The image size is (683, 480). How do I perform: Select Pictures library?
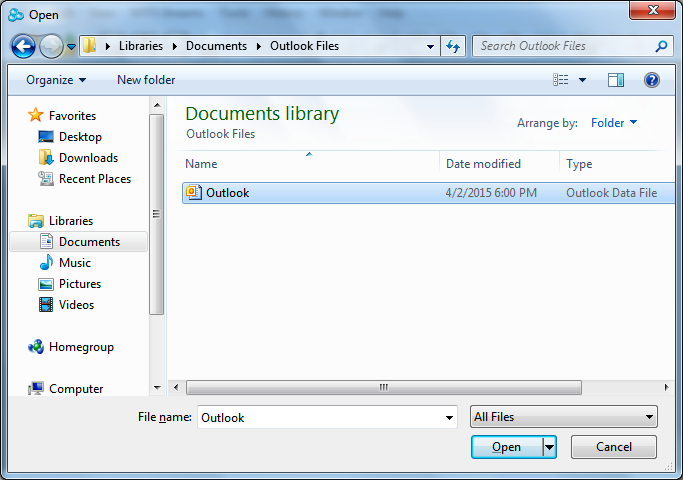[80, 284]
